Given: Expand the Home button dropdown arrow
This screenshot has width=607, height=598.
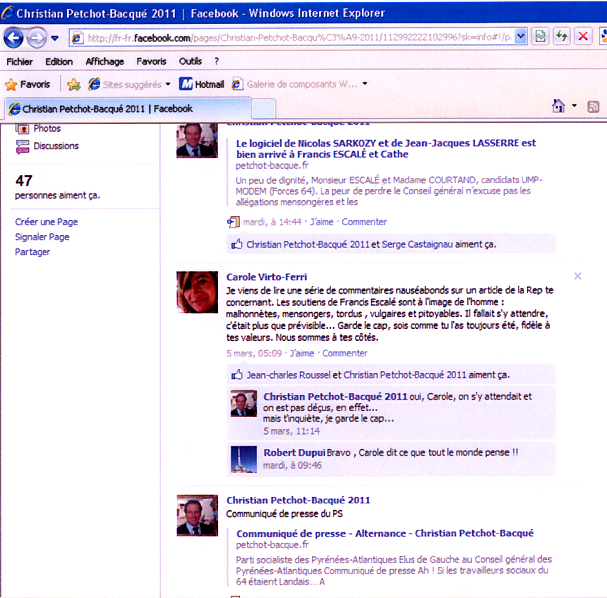Looking at the screenshot, I should [x=574, y=106].
